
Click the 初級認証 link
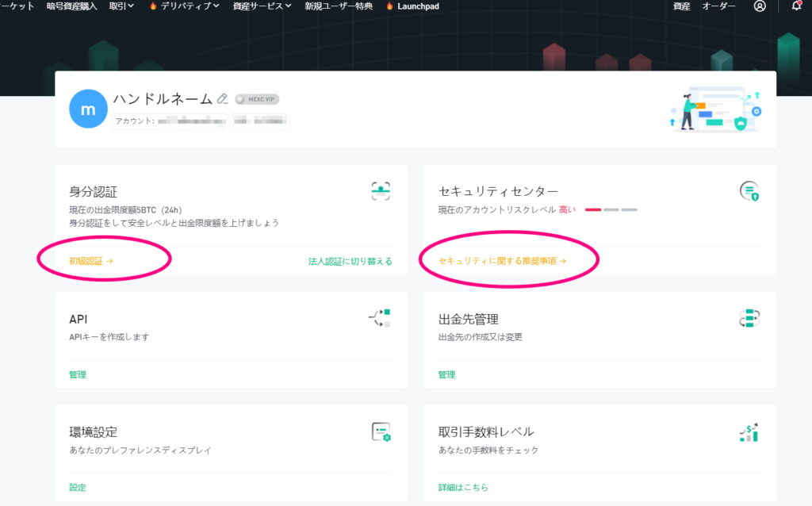point(90,260)
